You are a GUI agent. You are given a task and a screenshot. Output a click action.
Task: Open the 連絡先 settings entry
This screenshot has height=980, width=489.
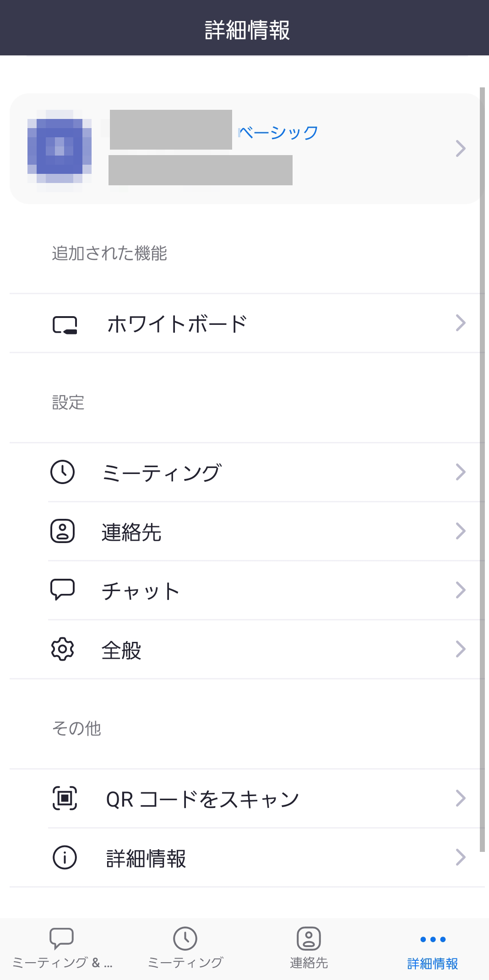[x=131, y=532]
